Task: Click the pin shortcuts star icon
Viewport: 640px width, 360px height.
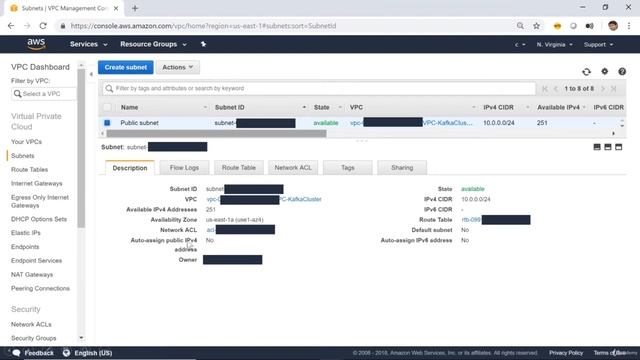Action: click(203, 44)
